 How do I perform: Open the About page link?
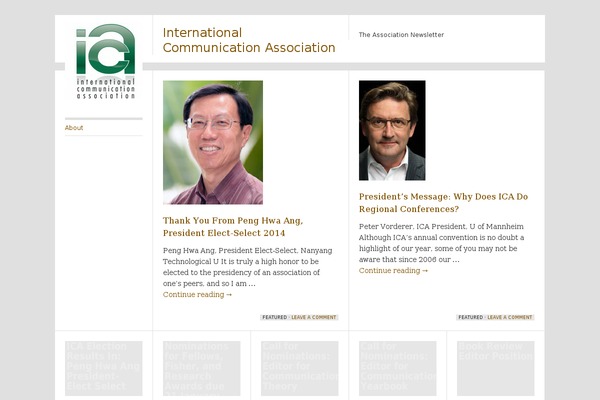74,128
